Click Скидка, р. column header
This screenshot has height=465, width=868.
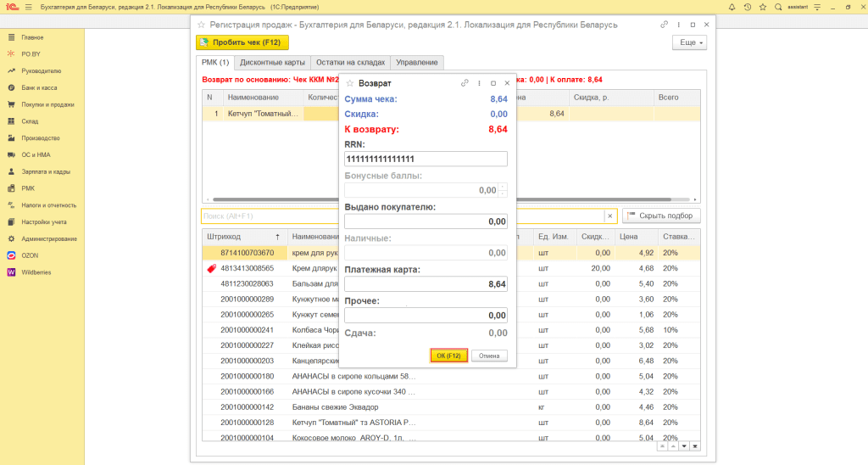coord(611,98)
